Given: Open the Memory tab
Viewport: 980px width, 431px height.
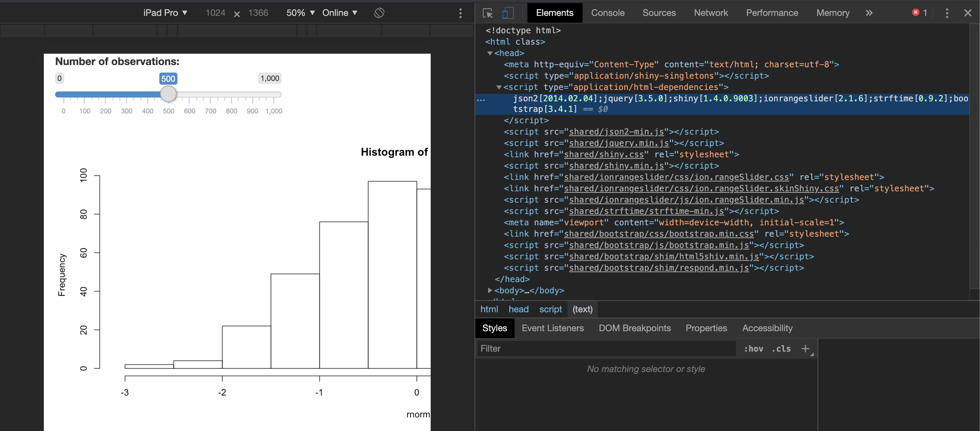Looking at the screenshot, I should pyautogui.click(x=833, y=13).
